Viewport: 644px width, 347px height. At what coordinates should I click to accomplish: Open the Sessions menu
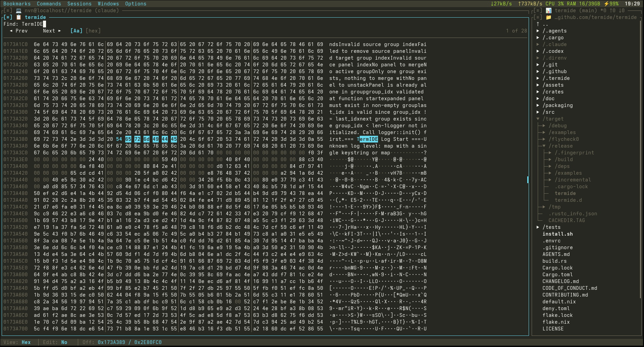[x=79, y=4]
